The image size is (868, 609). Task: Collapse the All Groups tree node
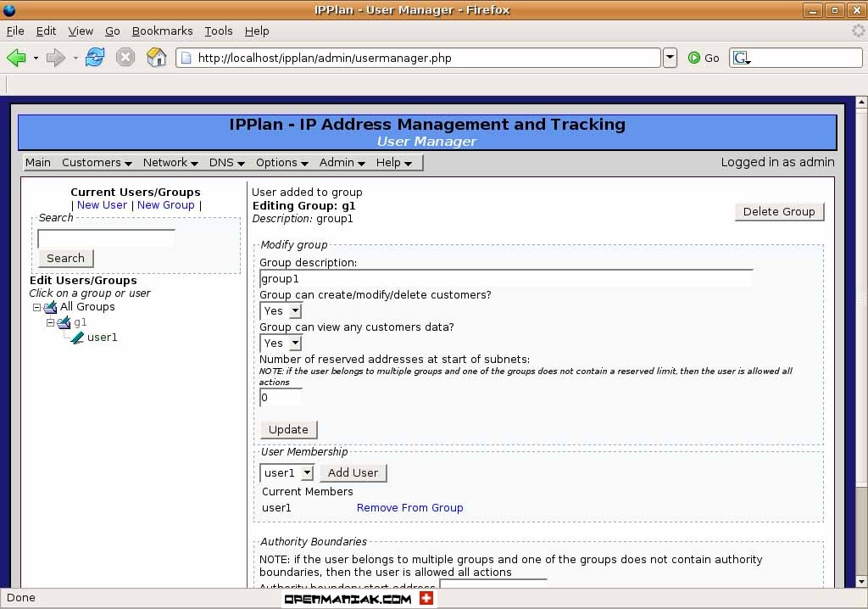click(x=36, y=308)
